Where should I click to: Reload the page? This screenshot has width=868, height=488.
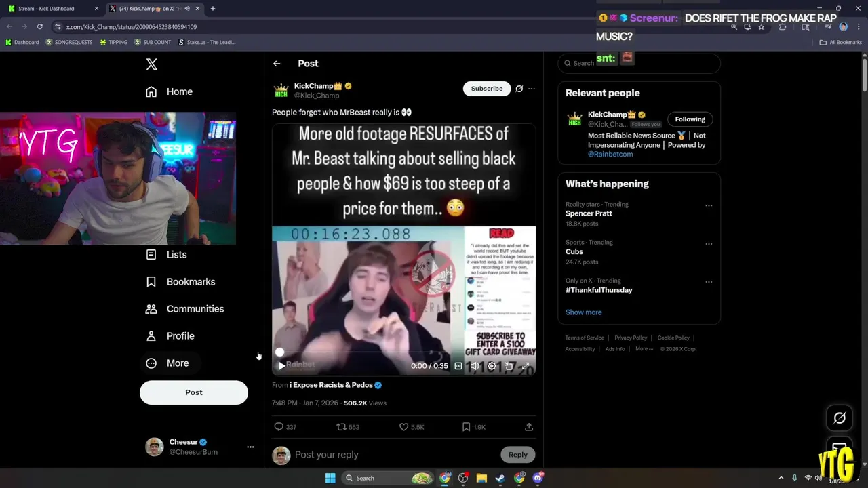click(39, 27)
